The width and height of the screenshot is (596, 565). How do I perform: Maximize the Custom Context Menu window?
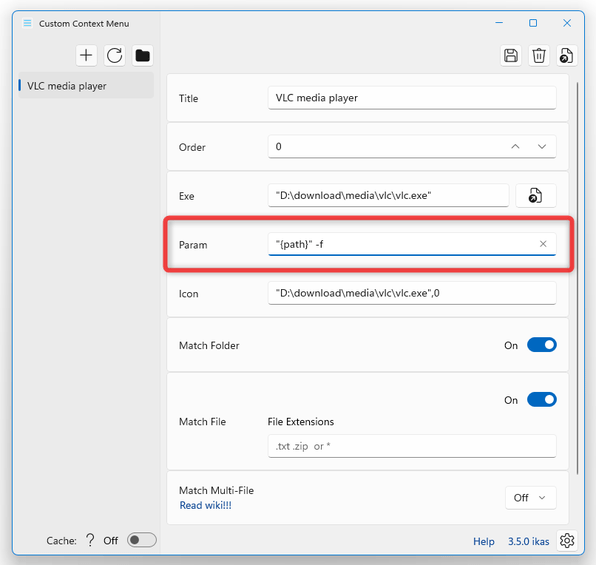(x=533, y=23)
